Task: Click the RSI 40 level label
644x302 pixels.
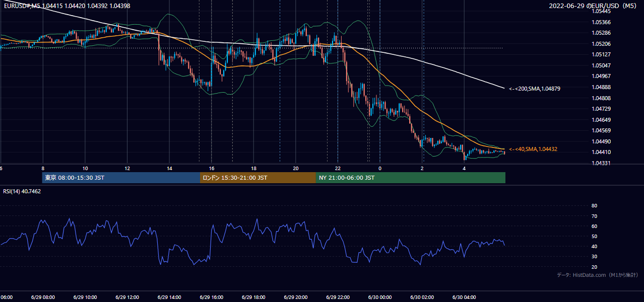Action: pos(594,246)
